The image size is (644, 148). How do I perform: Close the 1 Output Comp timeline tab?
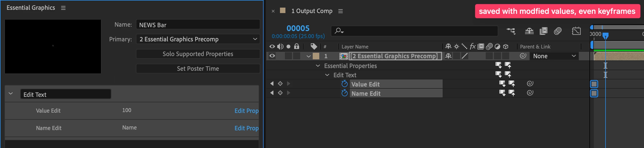pos(273,11)
